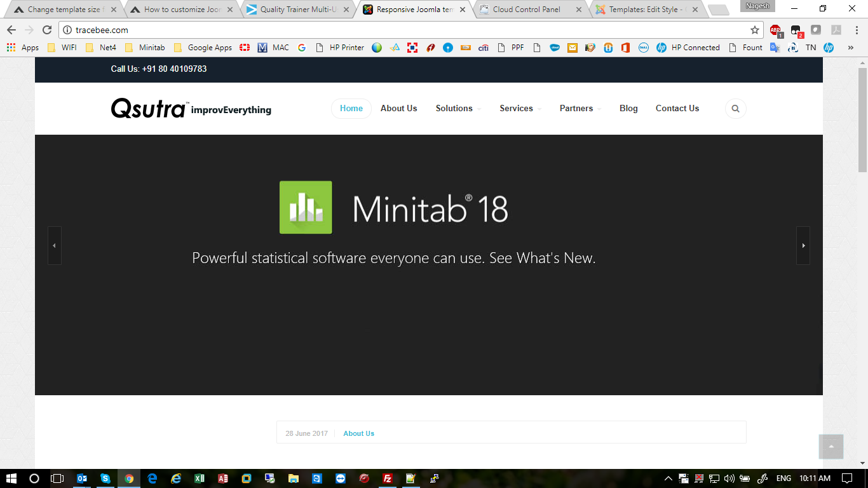The height and width of the screenshot is (488, 868).
Task: Click the ENG language indicator in taskbar
Action: pyautogui.click(x=783, y=478)
